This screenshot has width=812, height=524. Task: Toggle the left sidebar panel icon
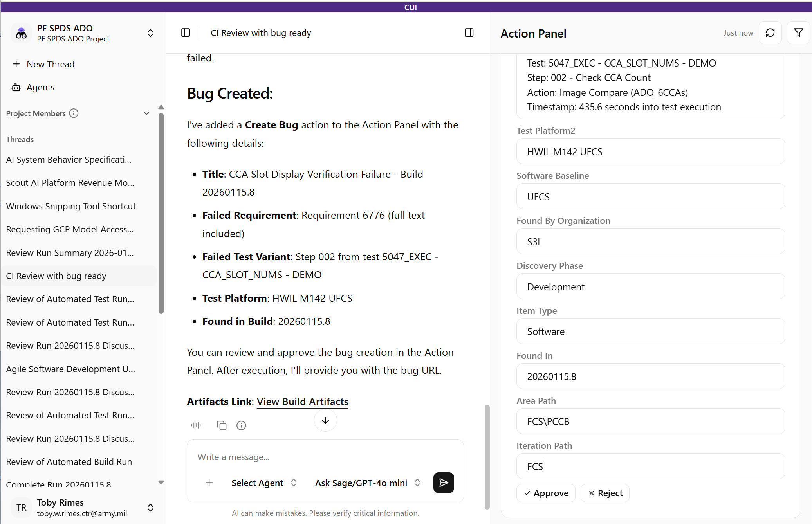(x=186, y=33)
